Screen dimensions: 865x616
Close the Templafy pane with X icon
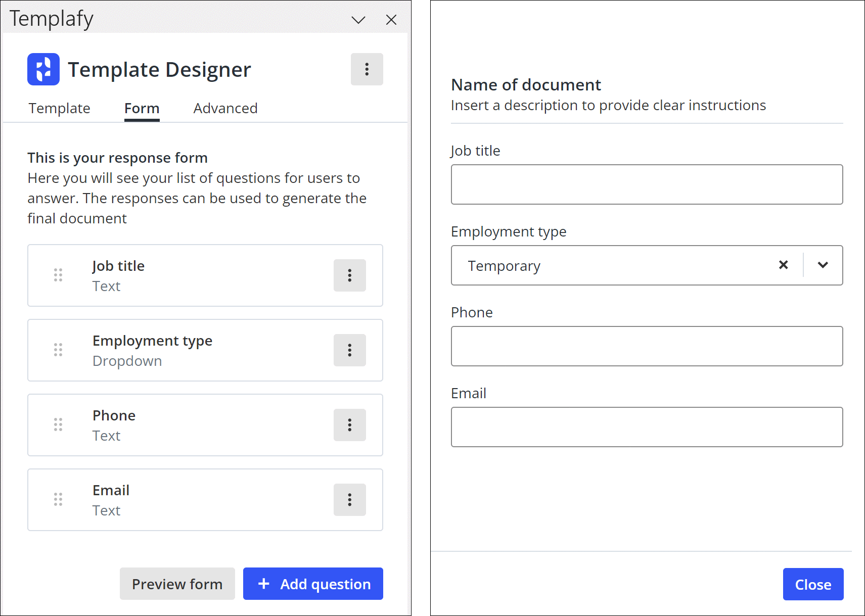click(391, 20)
